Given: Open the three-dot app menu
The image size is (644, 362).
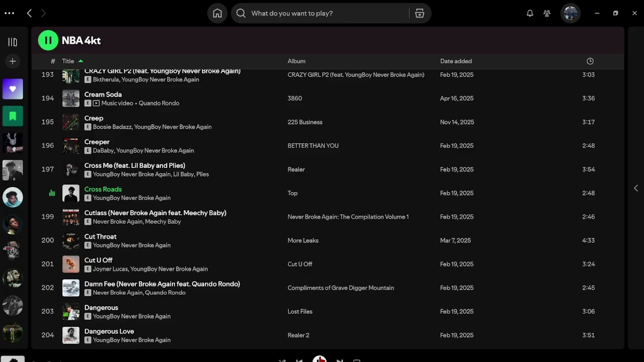Looking at the screenshot, I should click(9, 13).
